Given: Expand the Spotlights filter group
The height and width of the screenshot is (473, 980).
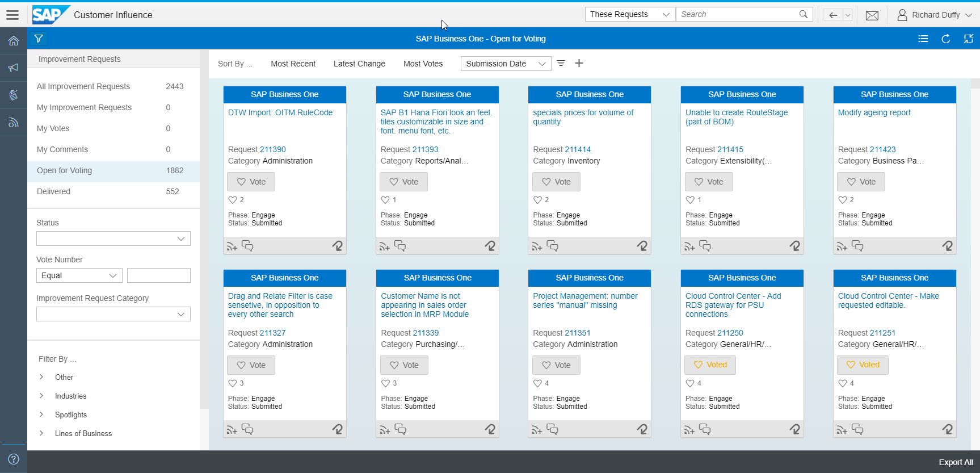Looking at the screenshot, I should coord(41,415).
